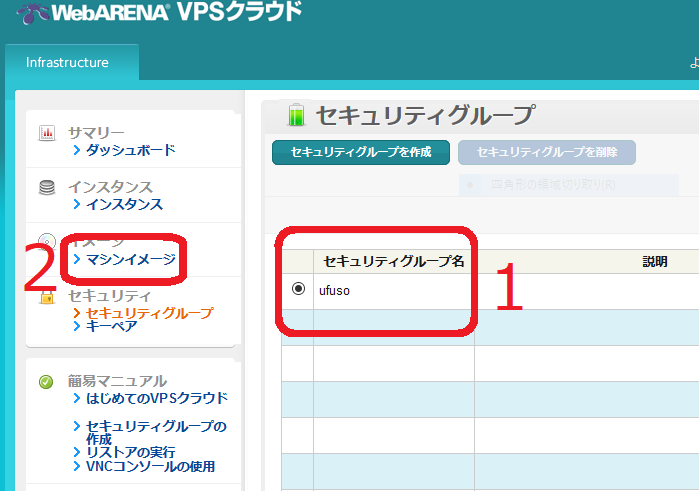Image resolution: width=699 pixels, height=491 pixels.
Task: Open the ダッシュボード link
Action: tap(130, 150)
